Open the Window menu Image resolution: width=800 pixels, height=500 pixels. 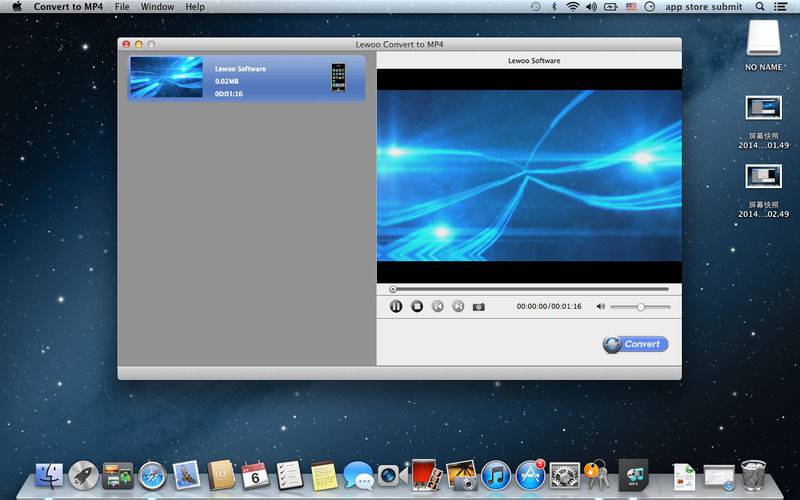coord(158,7)
